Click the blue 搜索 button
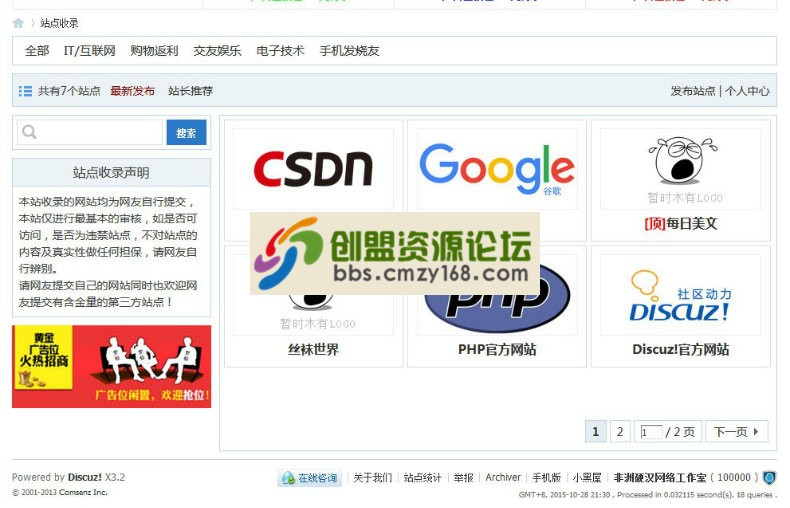The image size is (790, 508). click(186, 133)
